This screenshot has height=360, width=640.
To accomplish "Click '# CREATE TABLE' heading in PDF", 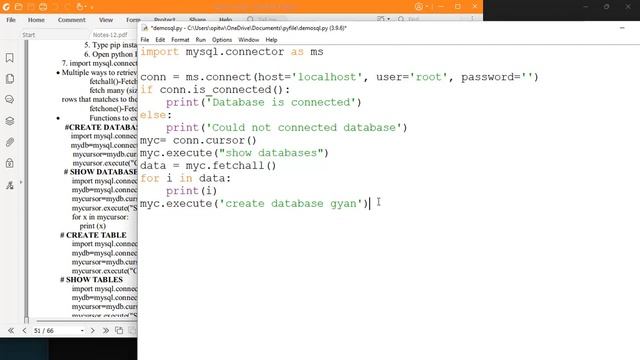I will 93,235.
